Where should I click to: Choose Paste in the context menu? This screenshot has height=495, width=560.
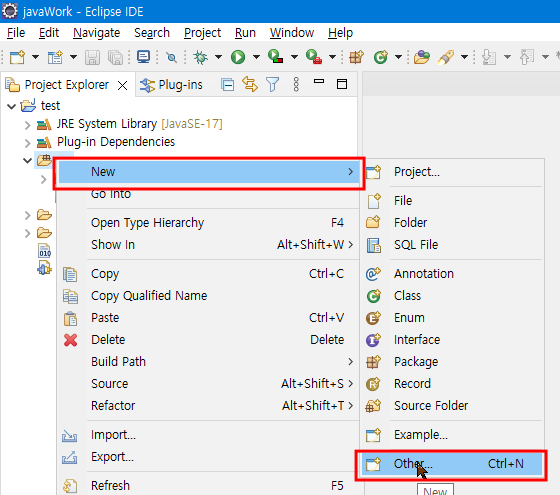209,318
